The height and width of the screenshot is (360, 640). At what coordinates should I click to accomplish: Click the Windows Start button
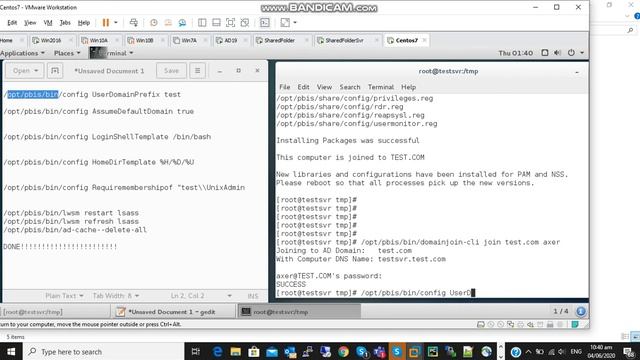pyautogui.click(x=11, y=351)
